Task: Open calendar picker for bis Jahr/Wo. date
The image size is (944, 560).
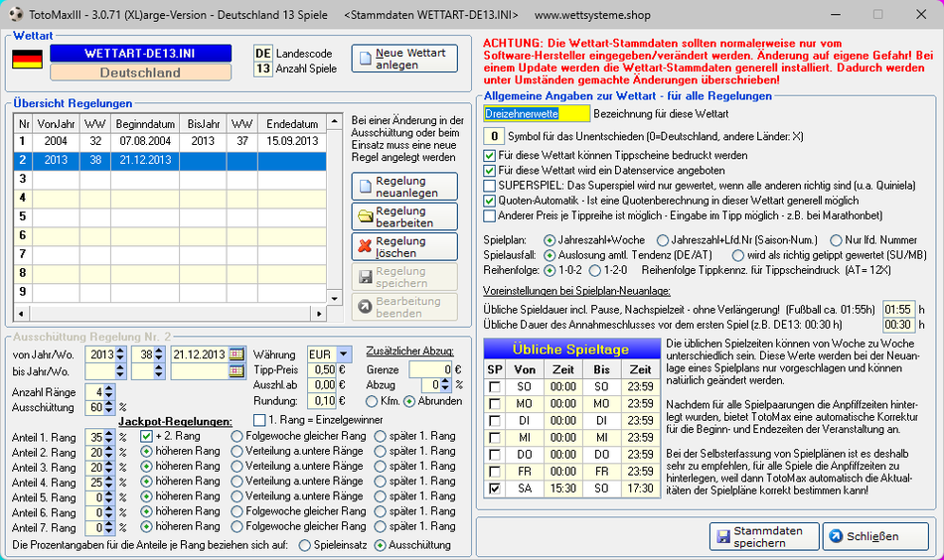Action: pyautogui.click(x=236, y=371)
